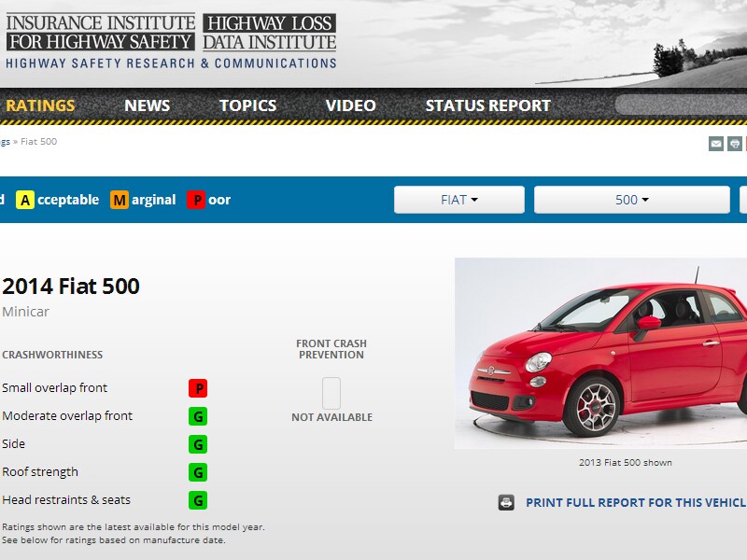This screenshot has width=747, height=560.
Task: Click the 2014 Fiat 500 heading
Action: coord(71,287)
